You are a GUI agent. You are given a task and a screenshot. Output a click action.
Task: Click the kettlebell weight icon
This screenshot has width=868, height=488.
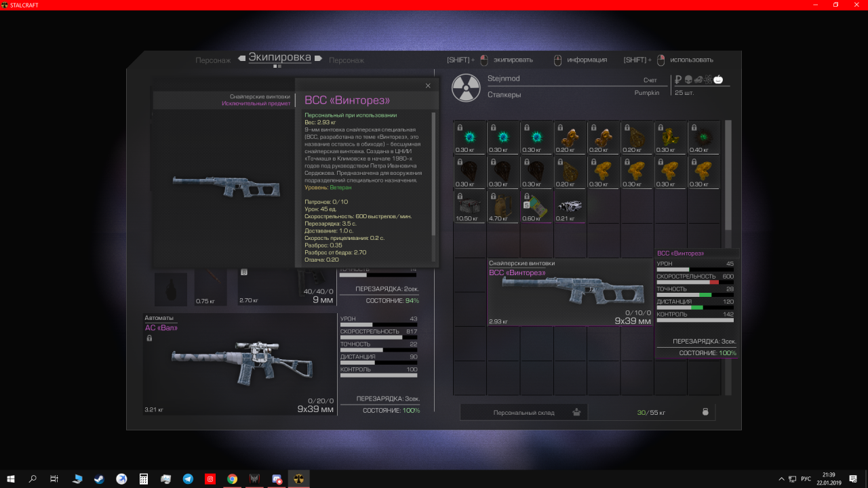(x=705, y=411)
